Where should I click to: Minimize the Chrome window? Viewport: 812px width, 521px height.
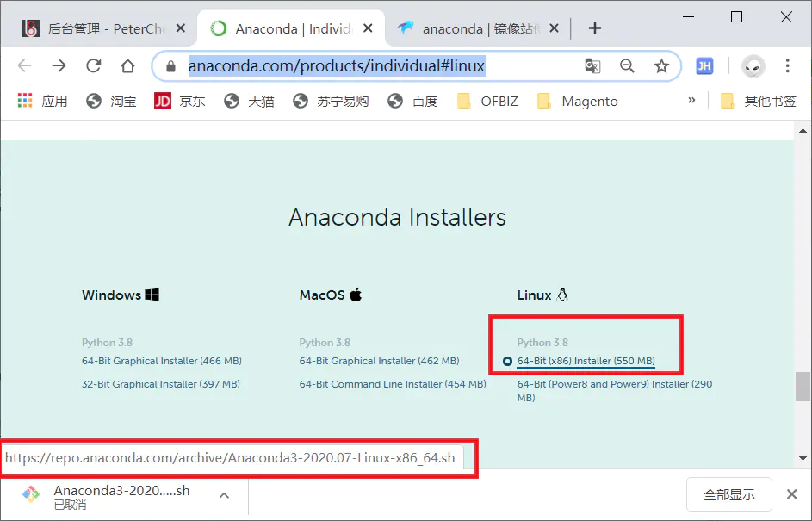688,17
